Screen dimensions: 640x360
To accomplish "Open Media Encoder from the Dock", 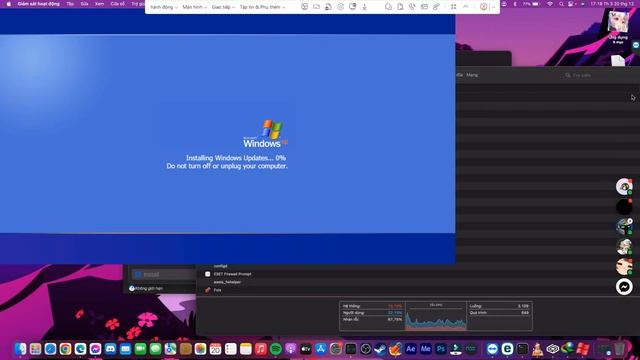I will (426, 349).
